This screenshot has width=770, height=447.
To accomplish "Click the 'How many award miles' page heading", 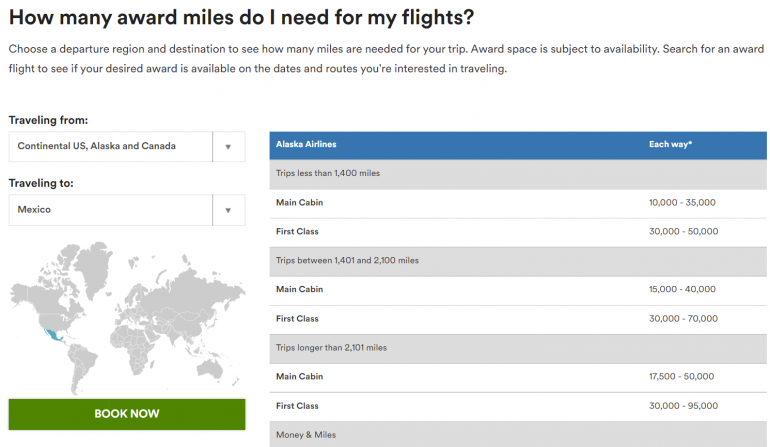I will click(x=241, y=17).
